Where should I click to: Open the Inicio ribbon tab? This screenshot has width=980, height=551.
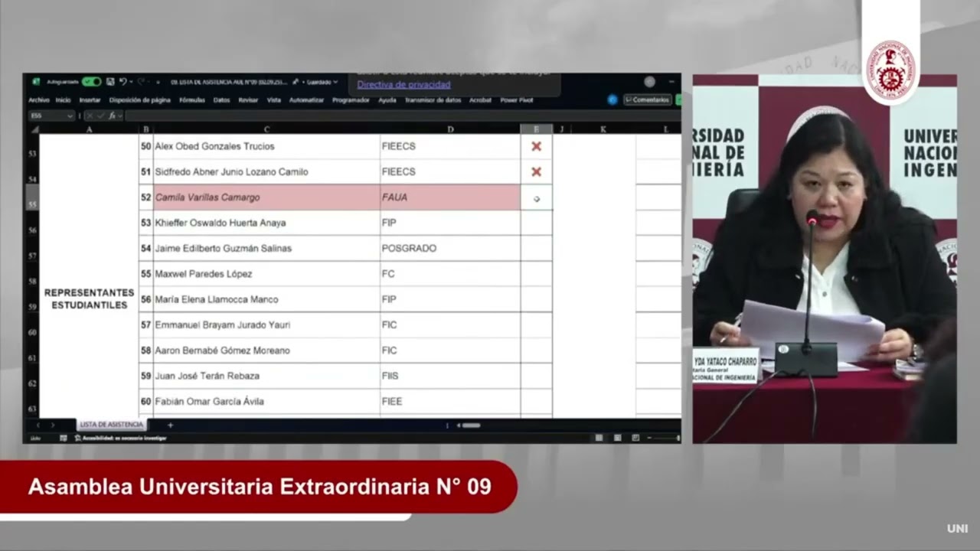pyautogui.click(x=63, y=100)
